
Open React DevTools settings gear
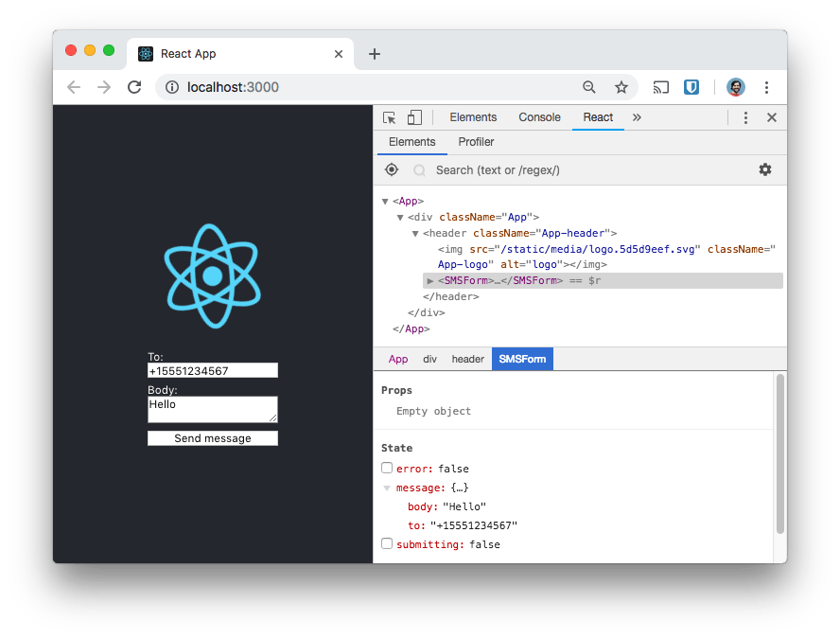[x=765, y=169]
